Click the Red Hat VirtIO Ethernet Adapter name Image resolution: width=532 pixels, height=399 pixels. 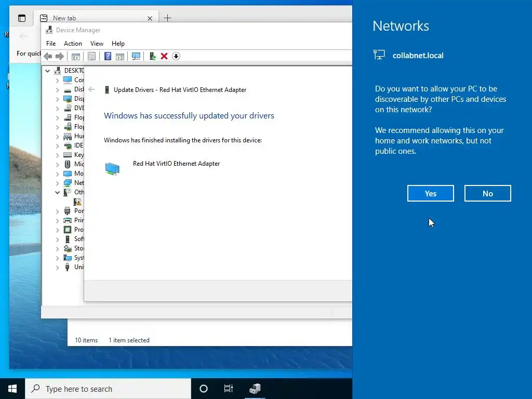pyautogui.click(x=177, y=164)
